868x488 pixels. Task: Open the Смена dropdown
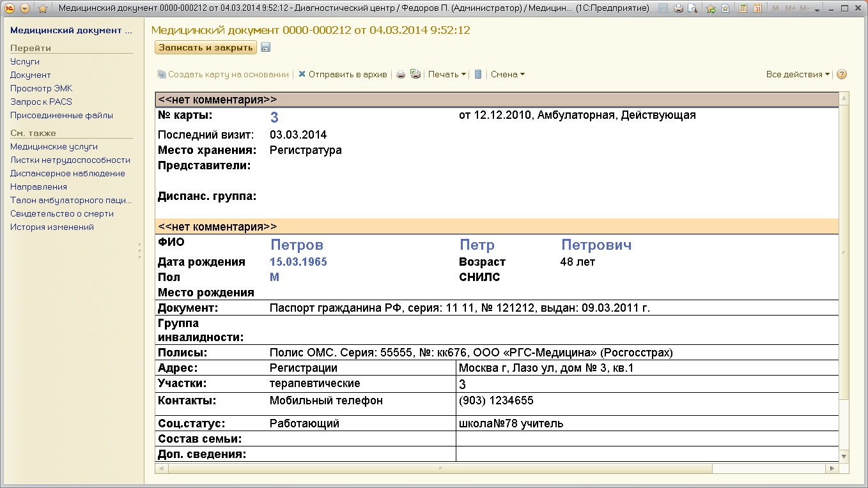click(x=508, y=75)
